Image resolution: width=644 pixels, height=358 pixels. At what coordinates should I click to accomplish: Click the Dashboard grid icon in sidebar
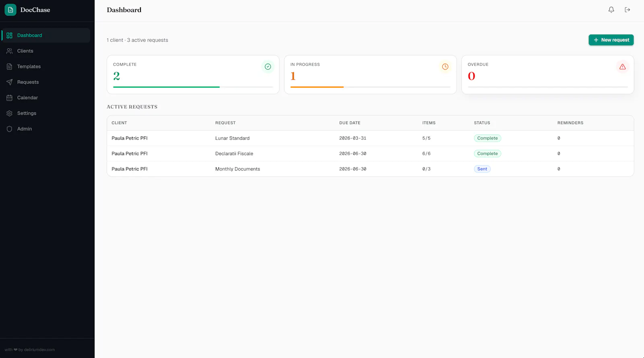[10, 35]
